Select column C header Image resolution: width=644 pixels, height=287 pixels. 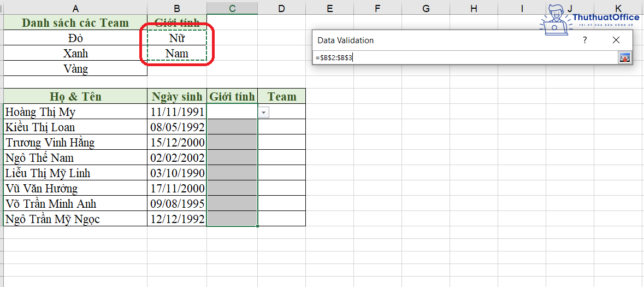pyautogui.click(x=233, y=8)
